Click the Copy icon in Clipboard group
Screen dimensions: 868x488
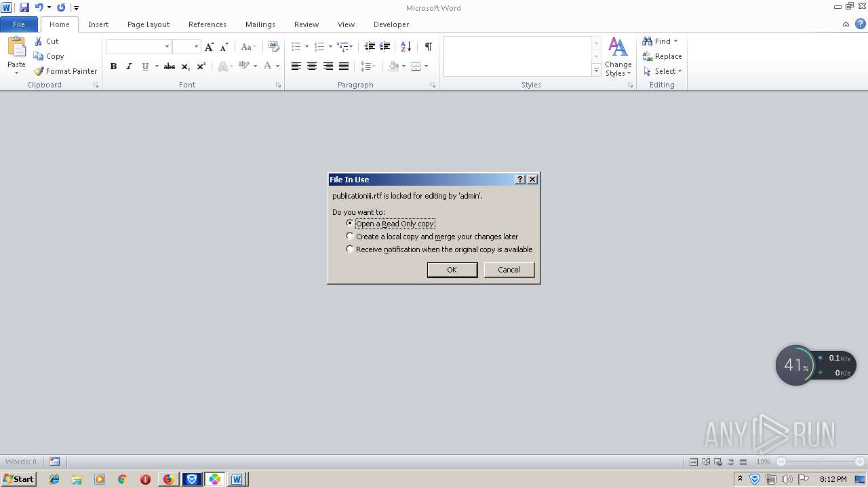[x=39, y=56]
